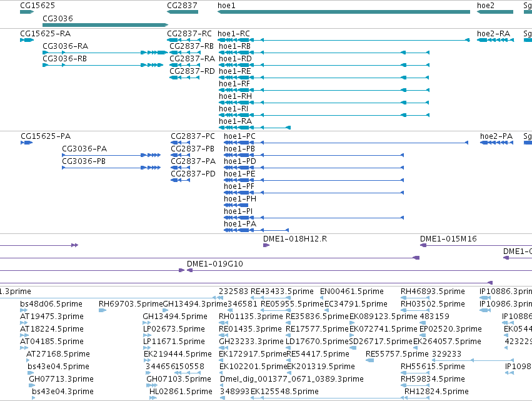Click EST EP02520.3prime
532x401 pixels.
point(451,329)
